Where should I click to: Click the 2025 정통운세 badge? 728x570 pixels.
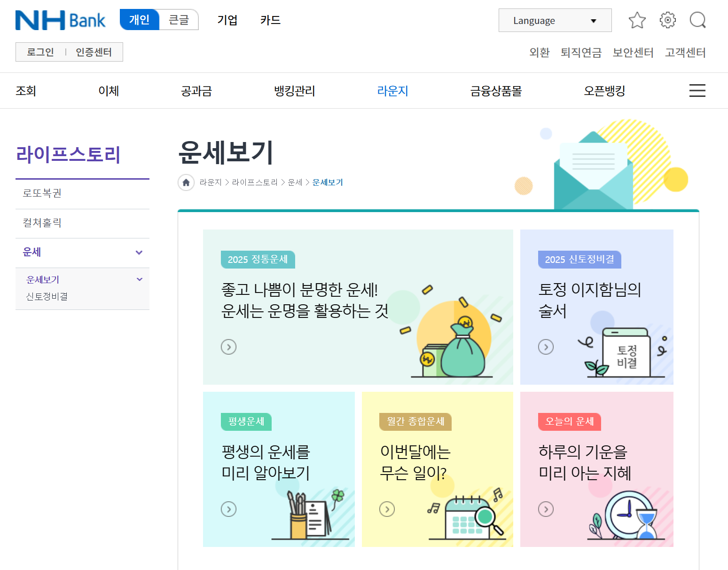[x=258, y=260]
